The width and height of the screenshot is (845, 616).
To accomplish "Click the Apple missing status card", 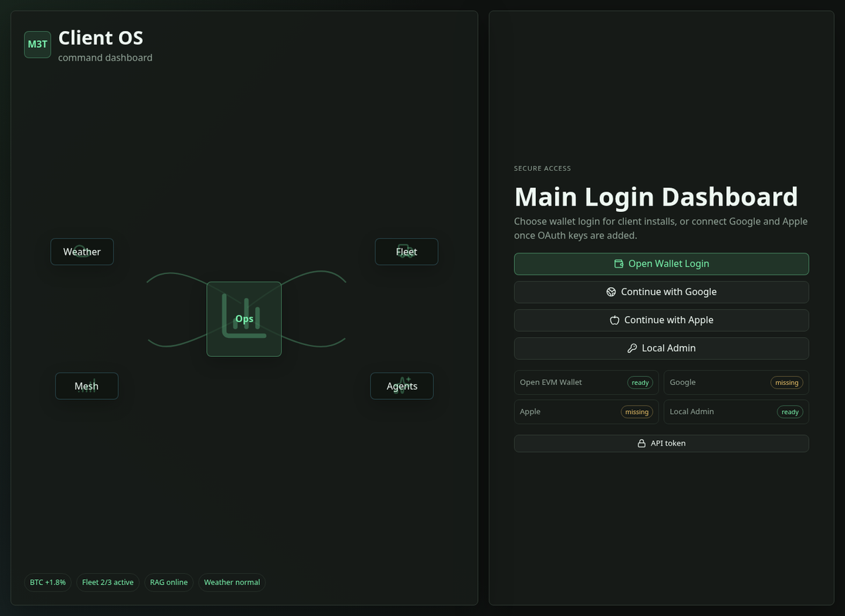I will point(587,412).
